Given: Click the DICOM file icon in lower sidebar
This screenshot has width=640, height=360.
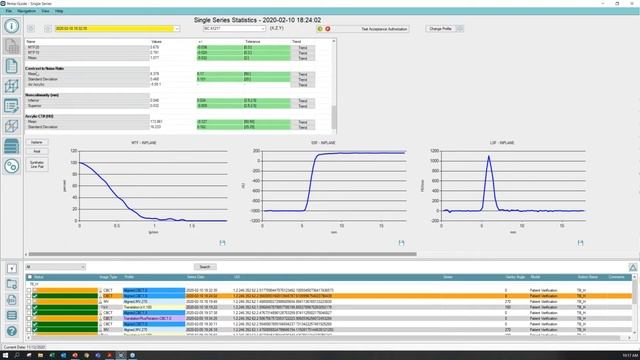Looking at the screenshot, I should [12, 300].
